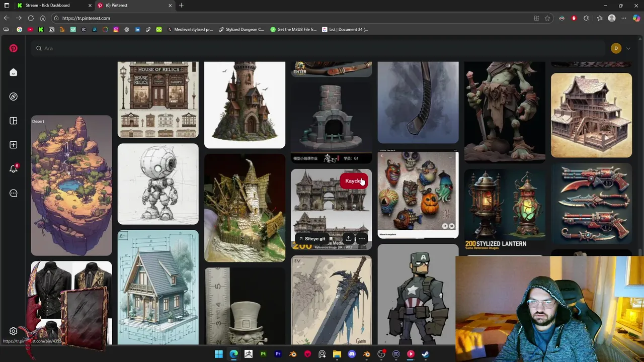644x362 pixels.
Task: Click the Siteye git link on pin
Action: point(311,239)
